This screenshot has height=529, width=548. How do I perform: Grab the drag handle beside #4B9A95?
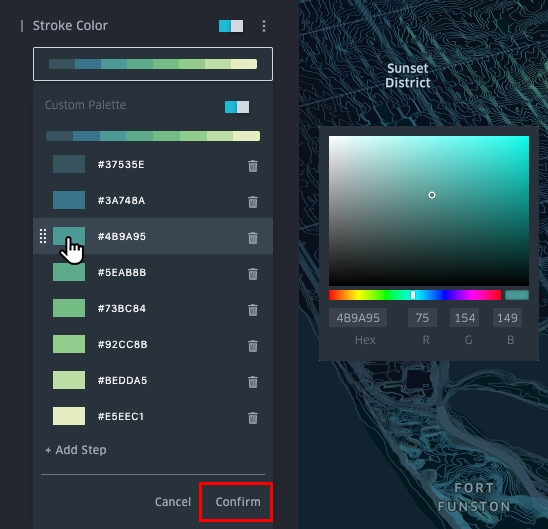(43, 236)
